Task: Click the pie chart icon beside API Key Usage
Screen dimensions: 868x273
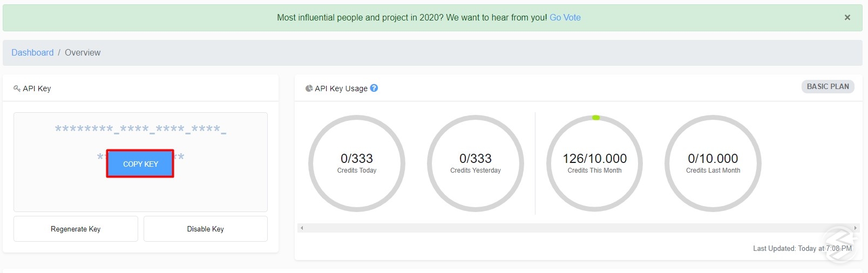Action: tap(309, 88)
